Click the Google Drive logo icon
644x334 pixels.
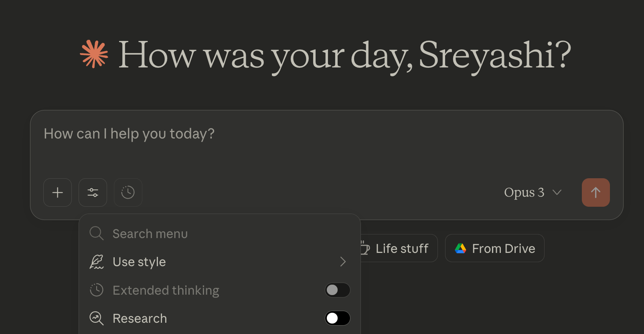[460, 248]
